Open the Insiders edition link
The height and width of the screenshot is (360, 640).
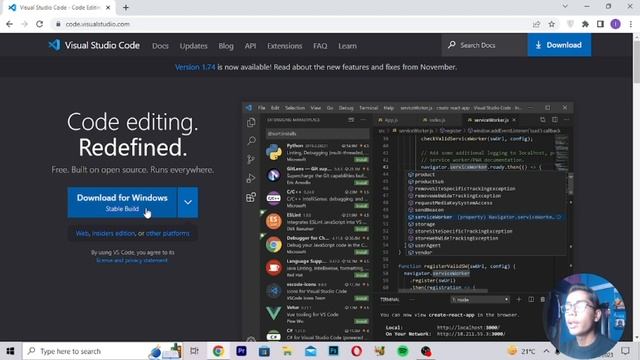pos(113,233)
